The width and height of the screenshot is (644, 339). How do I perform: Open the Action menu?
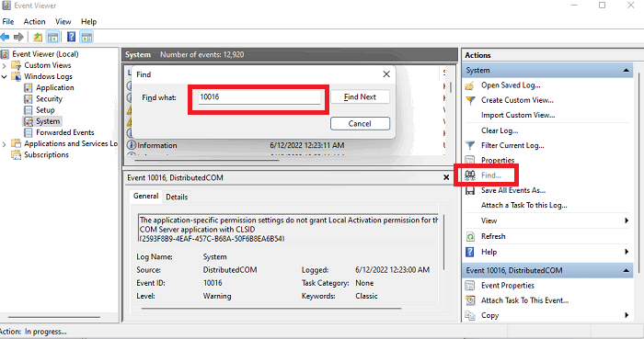tap(34, 22)
